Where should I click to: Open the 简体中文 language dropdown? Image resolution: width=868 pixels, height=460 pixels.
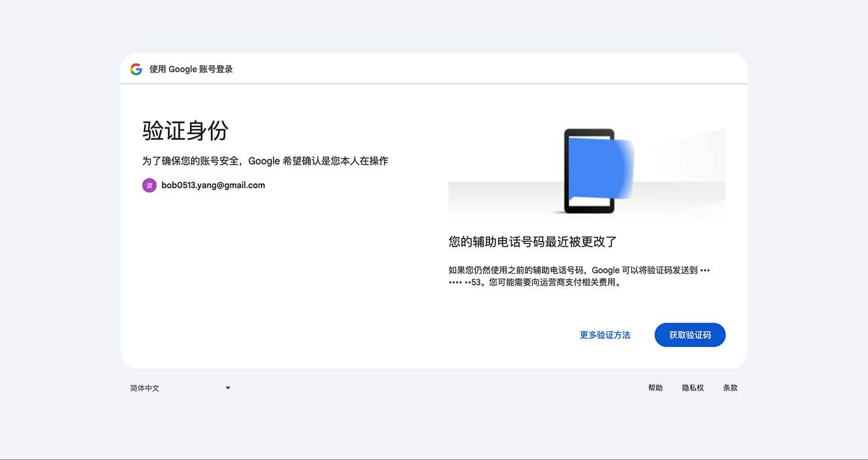180,388
